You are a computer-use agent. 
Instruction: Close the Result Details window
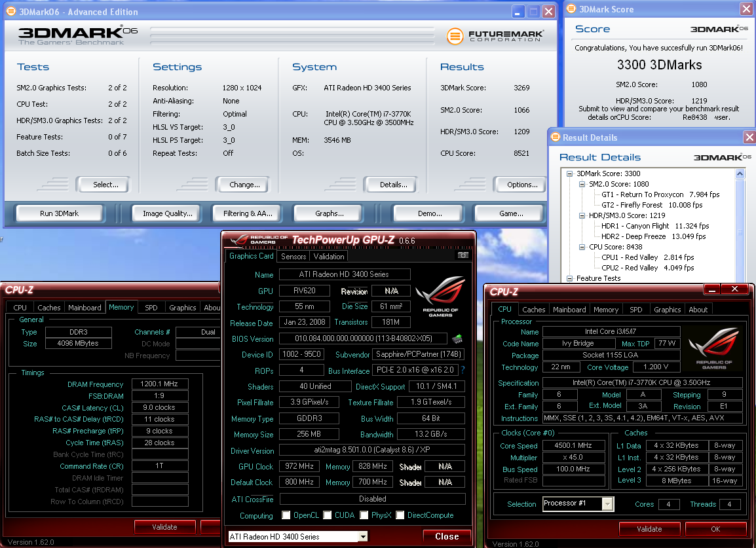click(749, 137)
